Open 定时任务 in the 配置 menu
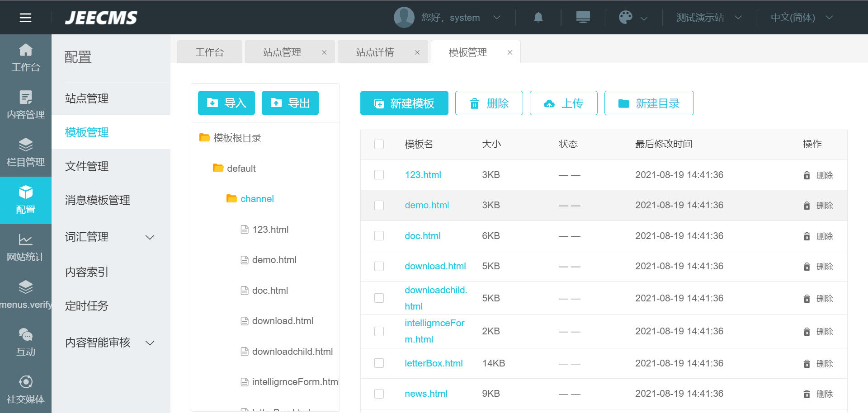The image size is (868, 413). pyautogui.click(x=111, y=306)
